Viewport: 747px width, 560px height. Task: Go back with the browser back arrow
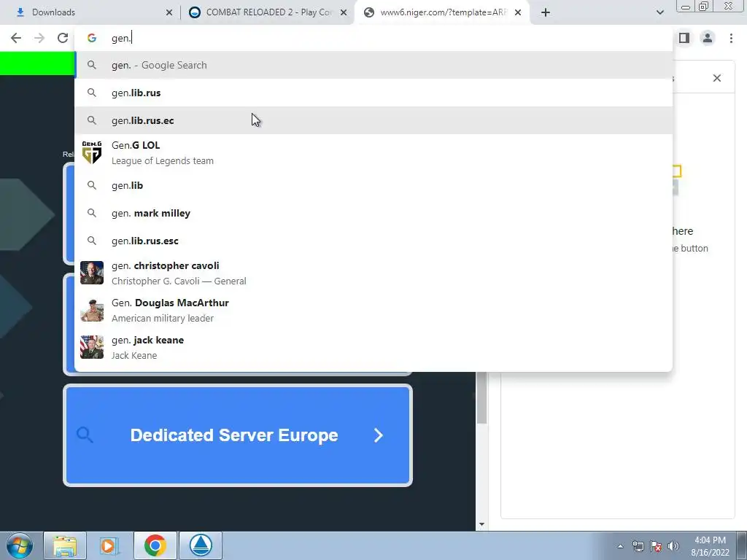coord(16,38)
